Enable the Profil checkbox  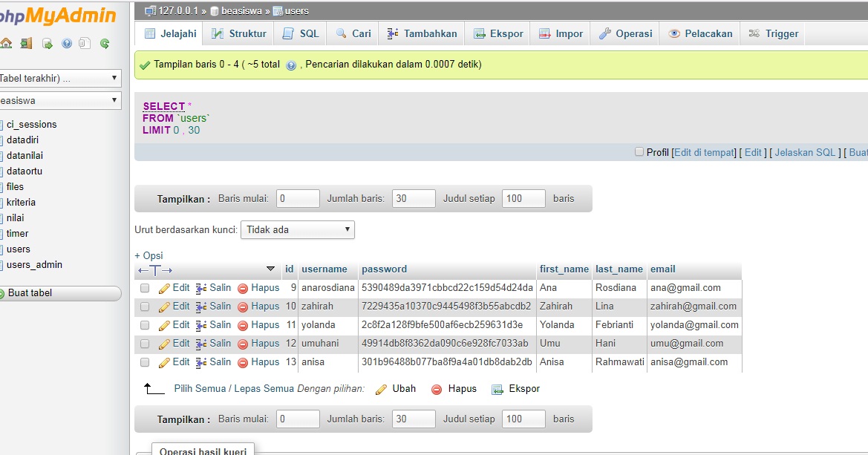(x=639, y=151)
